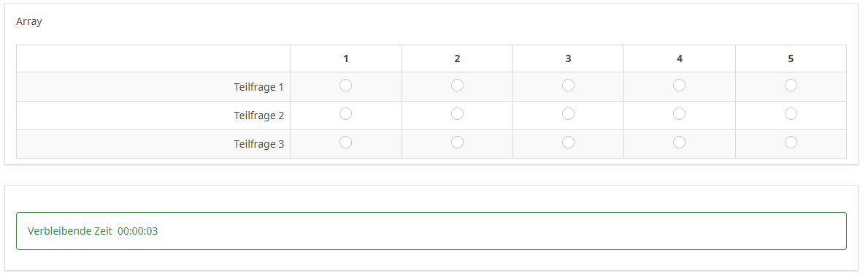The width and height of the screenshot is (868, 280).
Task: Select option 1 for Teilfrage 1
Action: coord(345,86)
